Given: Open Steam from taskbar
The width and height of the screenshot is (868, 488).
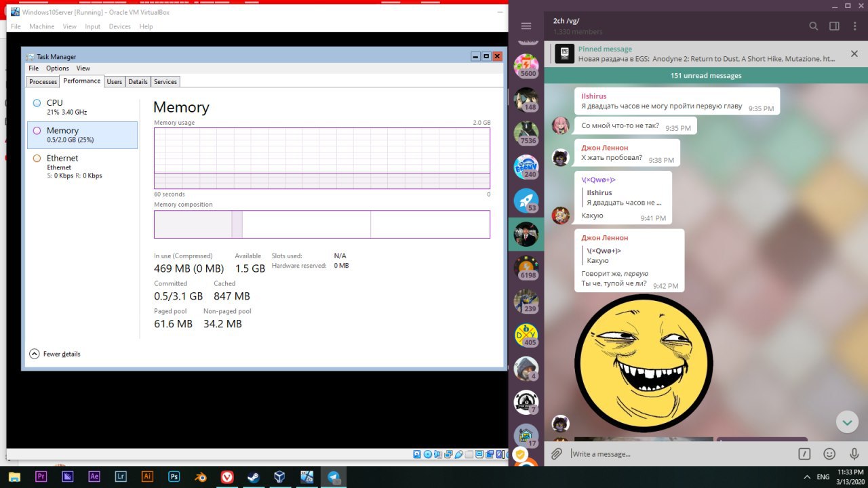Looking at the screenshot, I should [x=254, y=476].
